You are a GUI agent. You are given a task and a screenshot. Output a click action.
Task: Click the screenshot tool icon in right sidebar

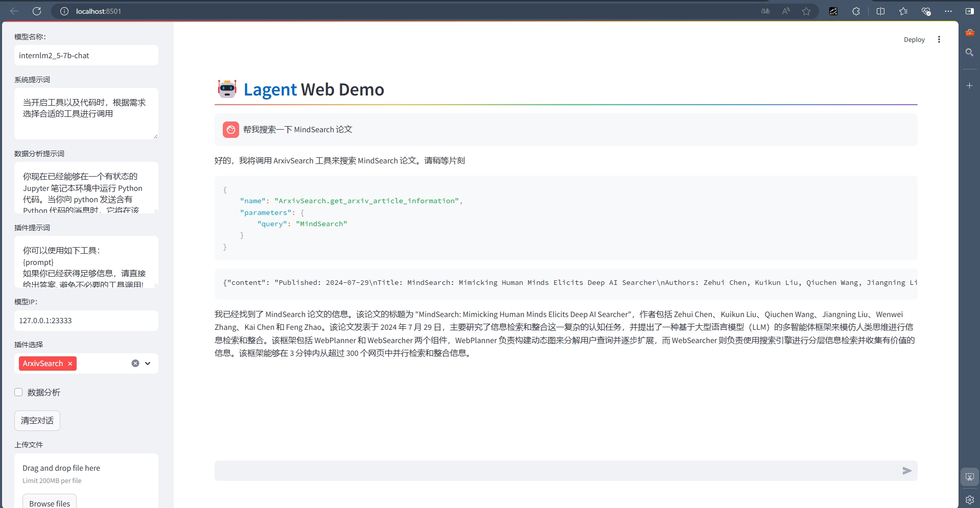(x=969, y=476)
